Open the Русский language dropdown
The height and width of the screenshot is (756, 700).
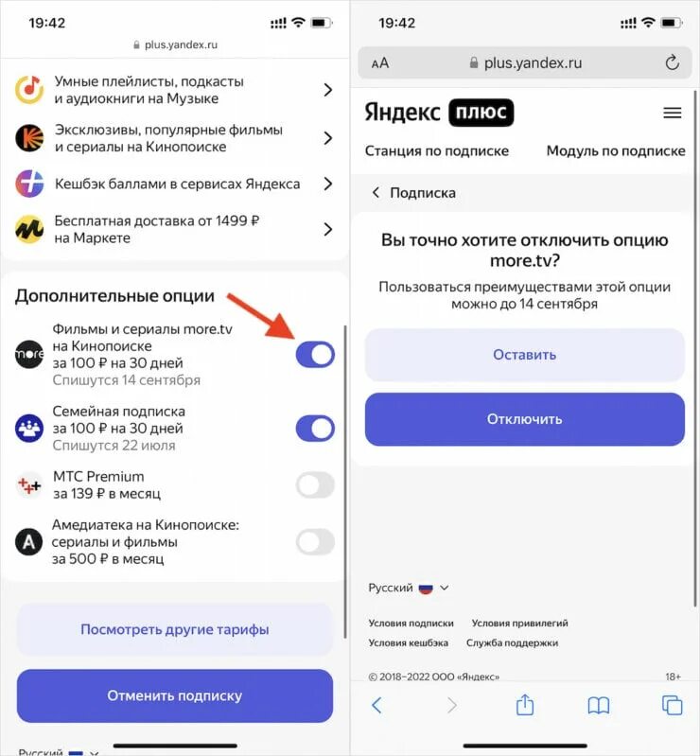click(x=409, y=589)
